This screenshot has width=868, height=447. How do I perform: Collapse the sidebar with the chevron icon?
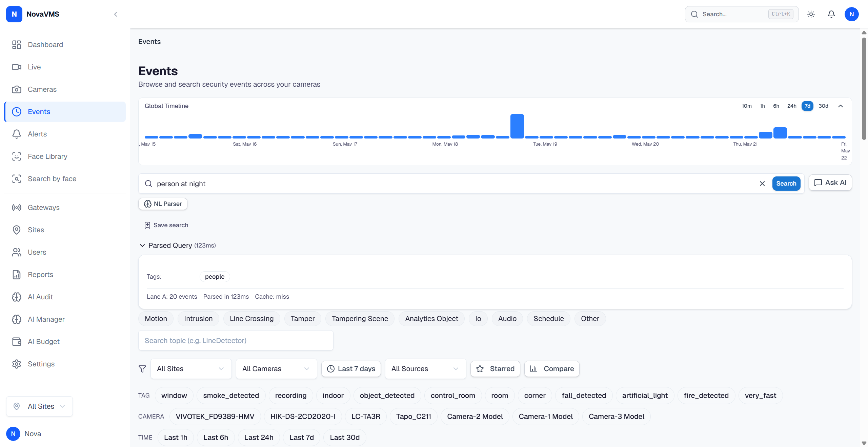(116, 14)
